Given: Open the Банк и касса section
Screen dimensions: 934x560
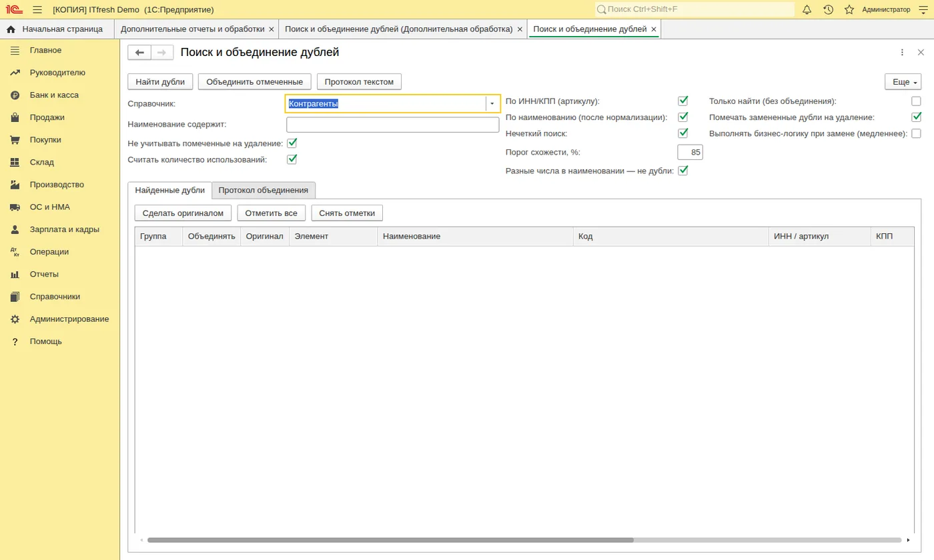Looking at the screenshot, I should pos(60,95).
